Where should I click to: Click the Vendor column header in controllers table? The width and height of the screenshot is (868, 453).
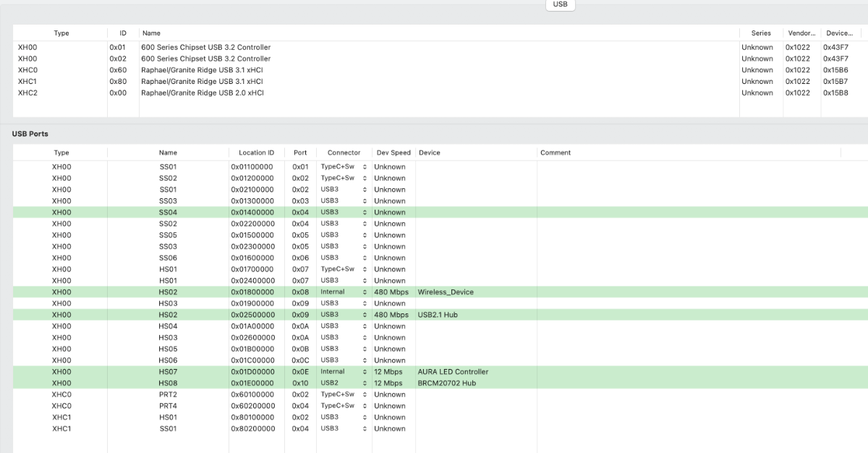coord(801,33)
